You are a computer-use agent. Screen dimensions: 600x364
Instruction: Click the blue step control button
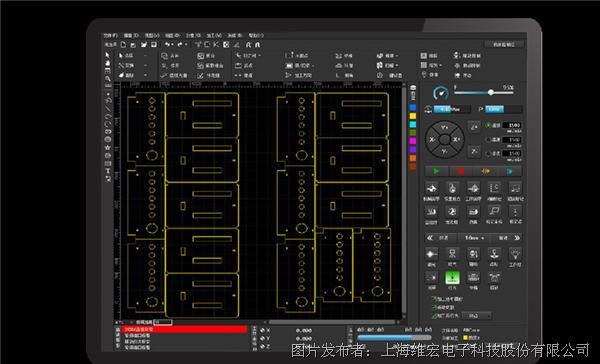click(x=510, y=171)
